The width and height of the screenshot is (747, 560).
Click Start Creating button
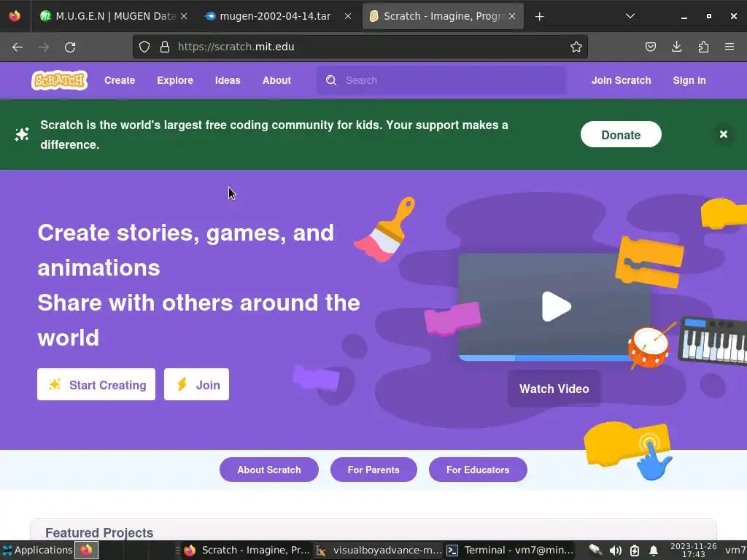pos(96,384)
